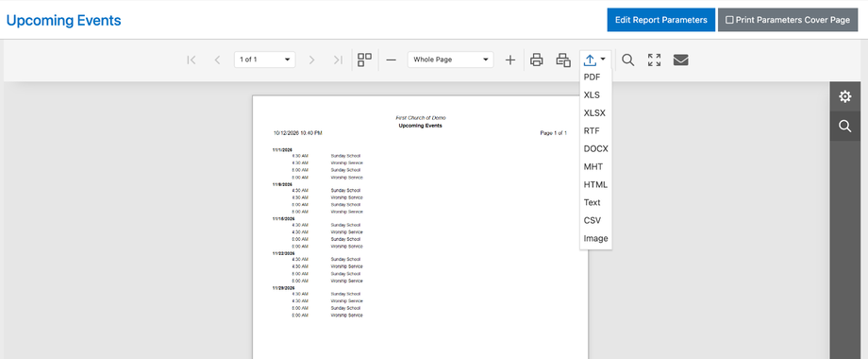This screenshot has height=359, width=868.
Task: Export report as PDF
Action: (x=592, y=77)
